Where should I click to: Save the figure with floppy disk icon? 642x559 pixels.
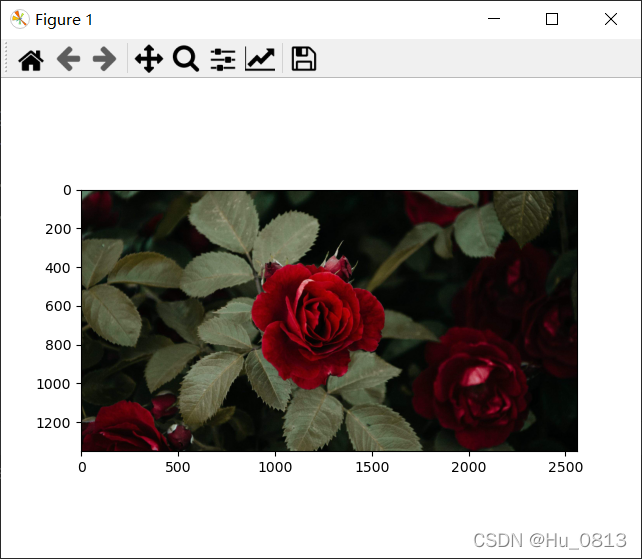point(303,59)
